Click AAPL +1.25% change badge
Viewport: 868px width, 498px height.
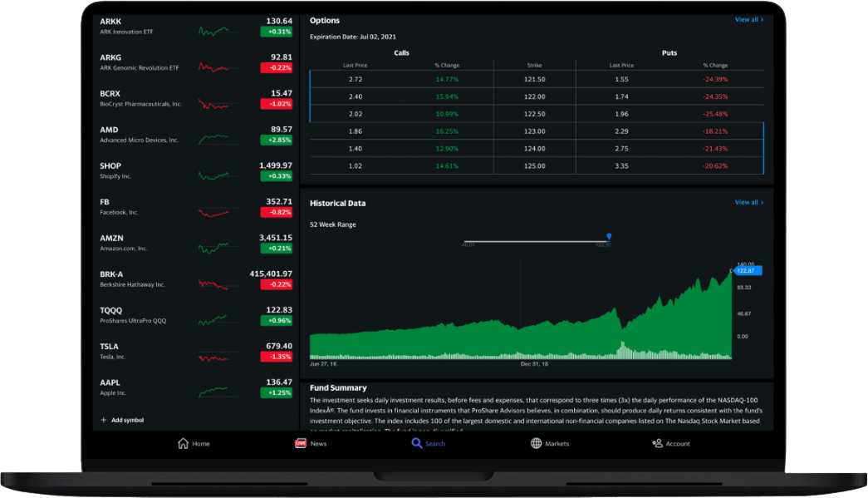click(277, 392)
